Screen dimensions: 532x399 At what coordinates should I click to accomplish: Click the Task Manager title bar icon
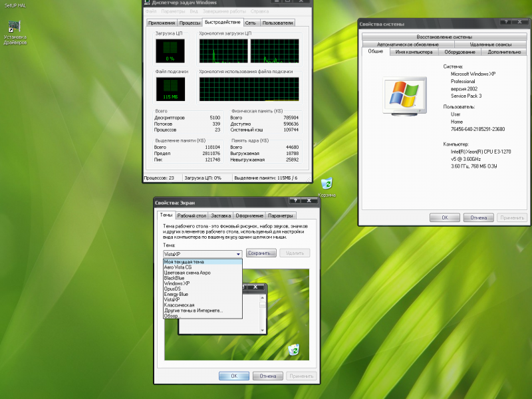147,2
